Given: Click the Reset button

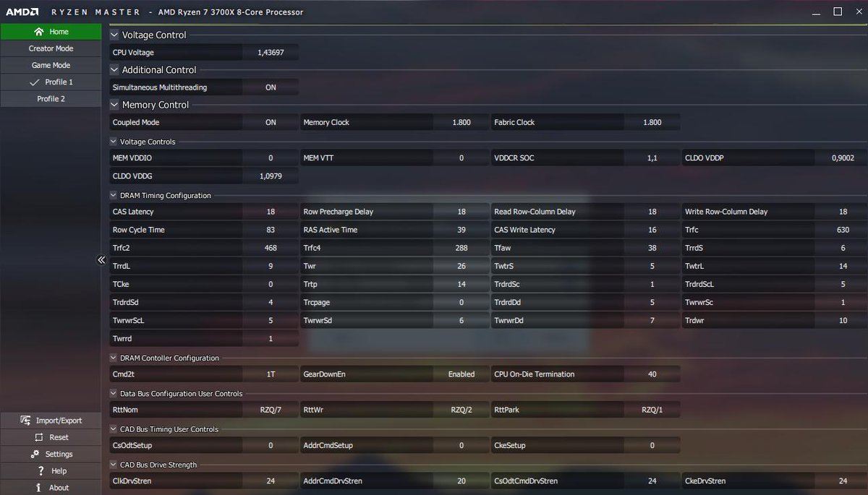Looking at the screenshot, I should pyautogui.click(x=51, y=437).
